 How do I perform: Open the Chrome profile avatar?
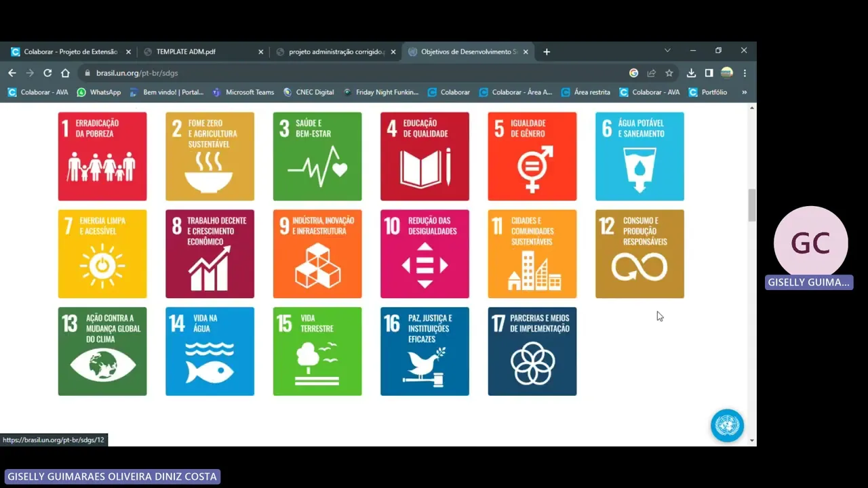tap(727, 73)
